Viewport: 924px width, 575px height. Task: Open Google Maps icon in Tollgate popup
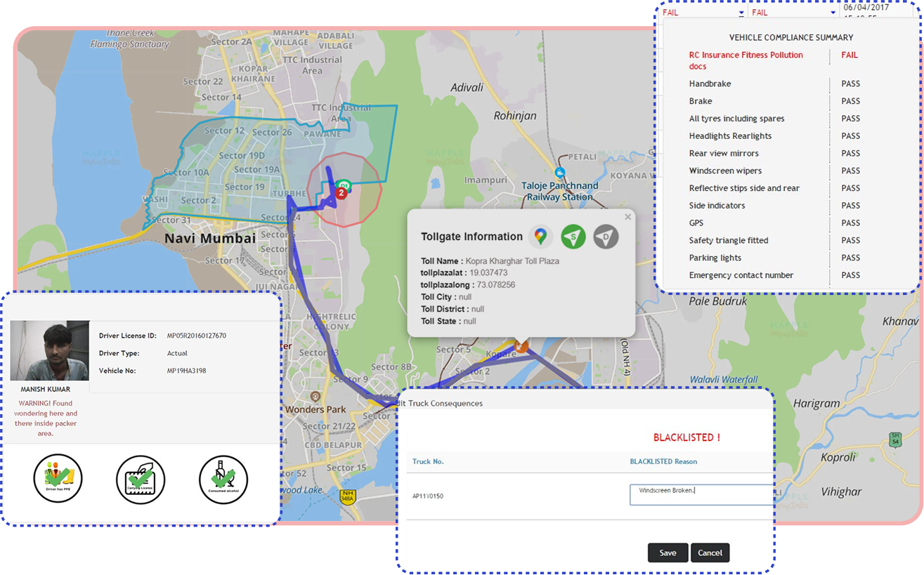pyautogui.click(x=540, y=237)
